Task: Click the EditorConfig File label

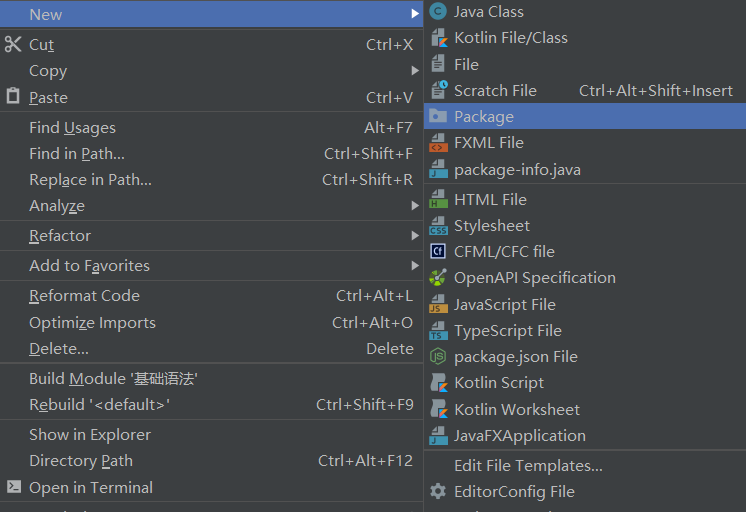Action: click(x=514, y=492)
